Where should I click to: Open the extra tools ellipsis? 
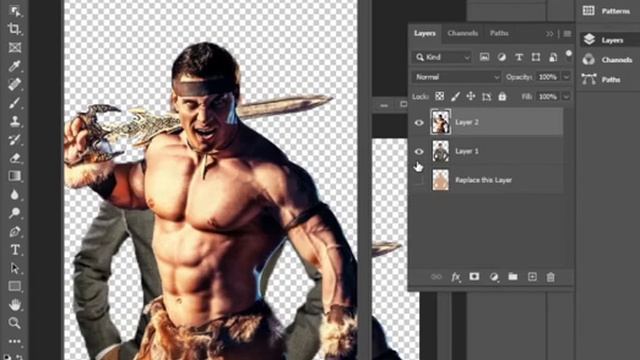click(x=15, y=341)
